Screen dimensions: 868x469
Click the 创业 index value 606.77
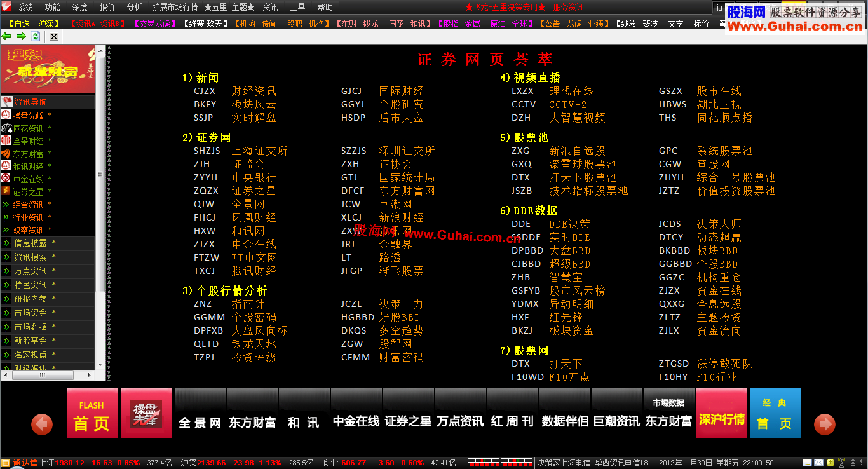pos(354,463)
